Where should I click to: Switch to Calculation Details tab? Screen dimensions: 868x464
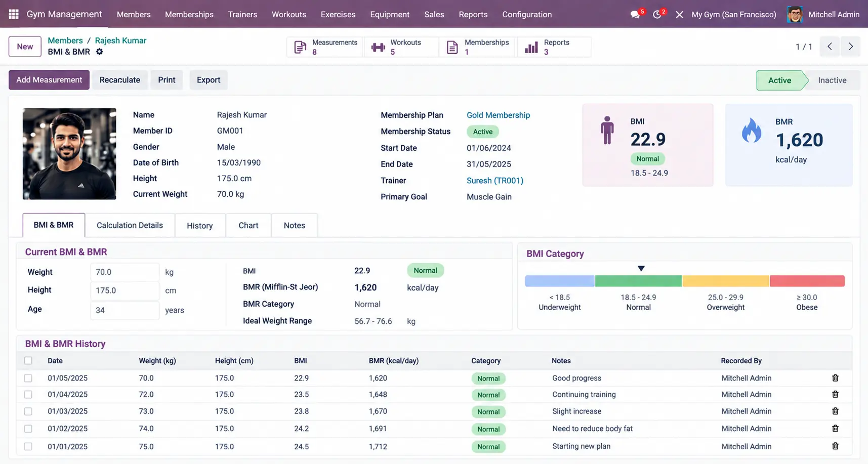point(130,225)
